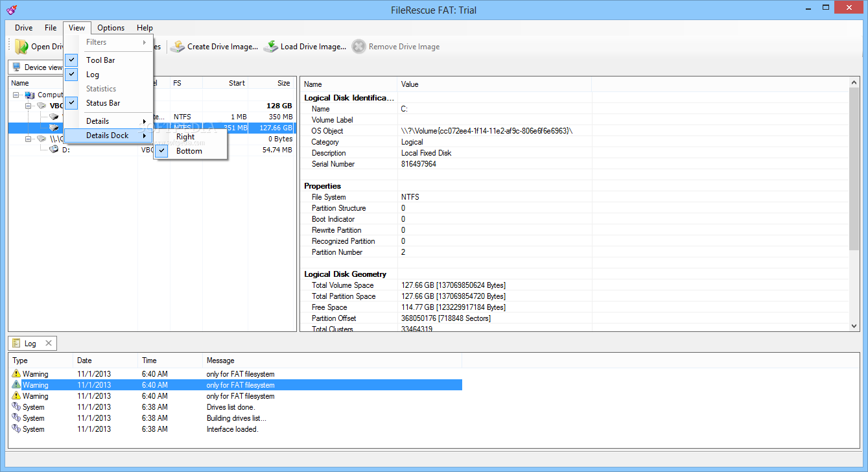Click system icon of 'Building drives list...' row
This screenshot has width=868, height=472.
click(x=16, y=418)
